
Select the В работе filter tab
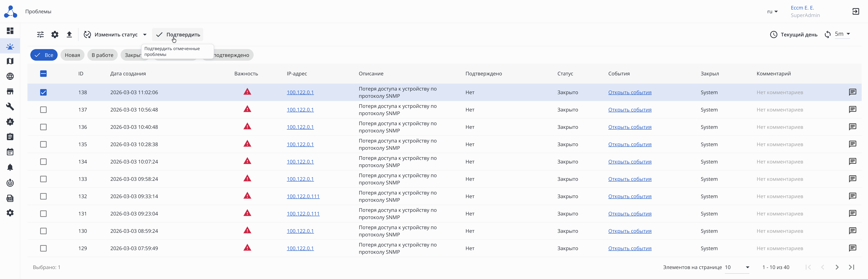point(102,55)
